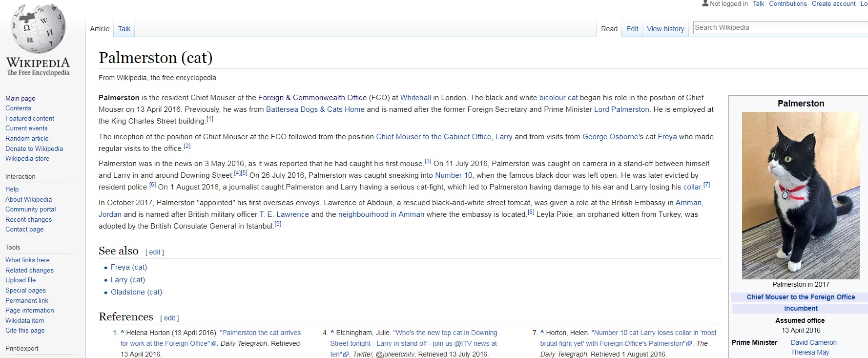The width and height of the screenshot is (868, 358).
Task: Open Freya (cat) in See also
Action: click(x=129, y=267)
